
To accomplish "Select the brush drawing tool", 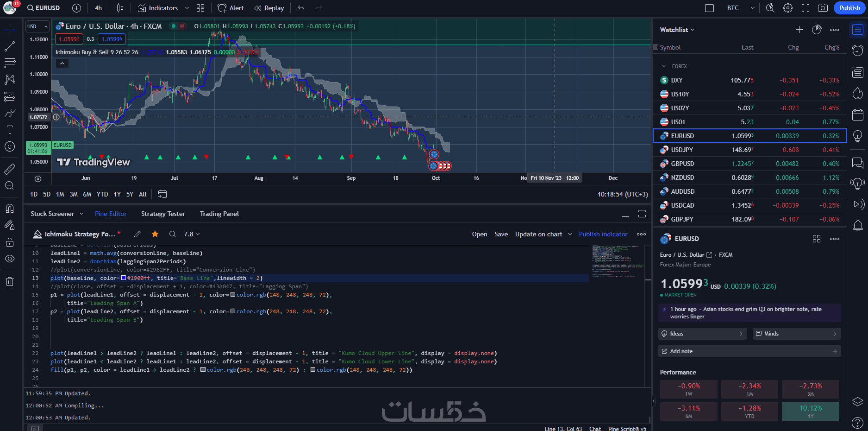I will 10,113.
